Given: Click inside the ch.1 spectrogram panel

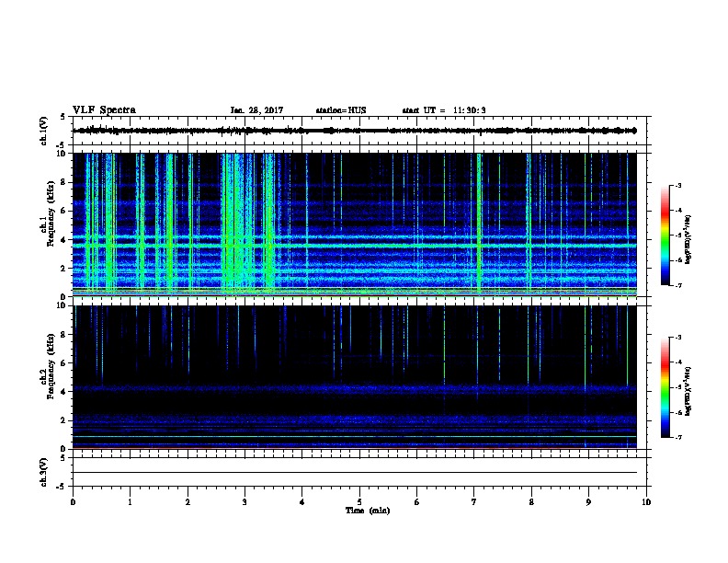Looking at the screenshot, I should pos(355,224).
